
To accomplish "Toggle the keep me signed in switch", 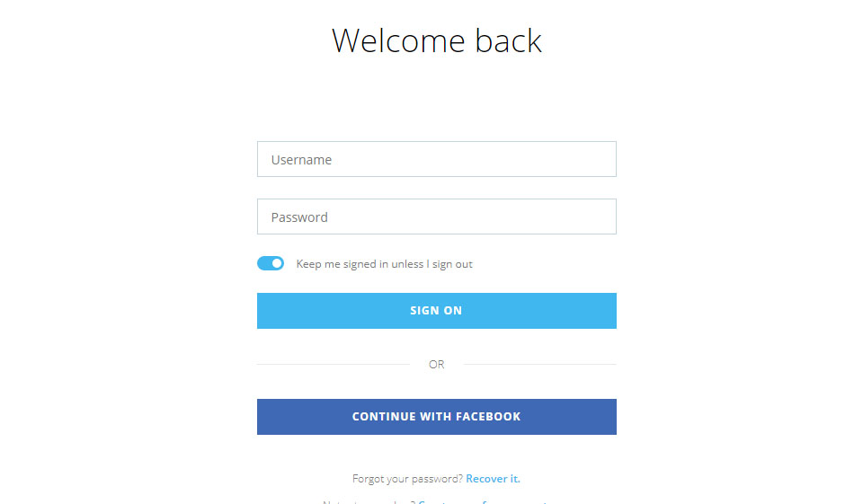I will [271, 263].
